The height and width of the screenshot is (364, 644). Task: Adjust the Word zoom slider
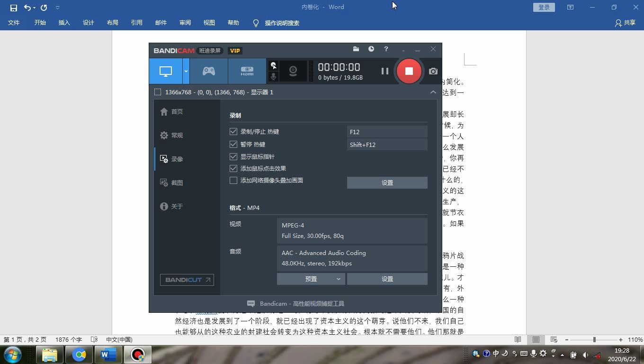click(594, 340)
